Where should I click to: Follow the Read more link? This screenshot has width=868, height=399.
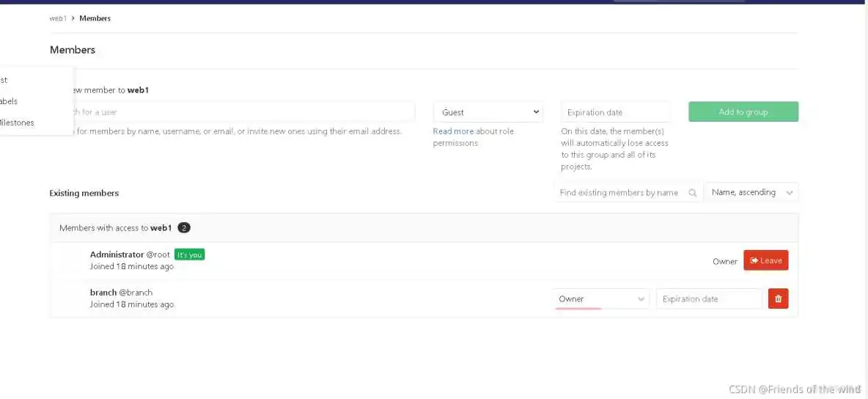click(453, 131)
